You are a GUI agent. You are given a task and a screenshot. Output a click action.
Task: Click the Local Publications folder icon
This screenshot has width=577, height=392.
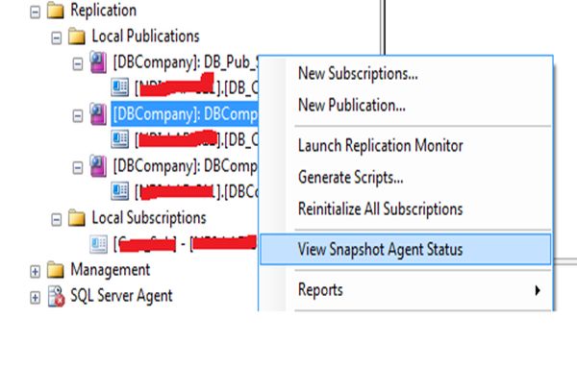tap(77, 37)
